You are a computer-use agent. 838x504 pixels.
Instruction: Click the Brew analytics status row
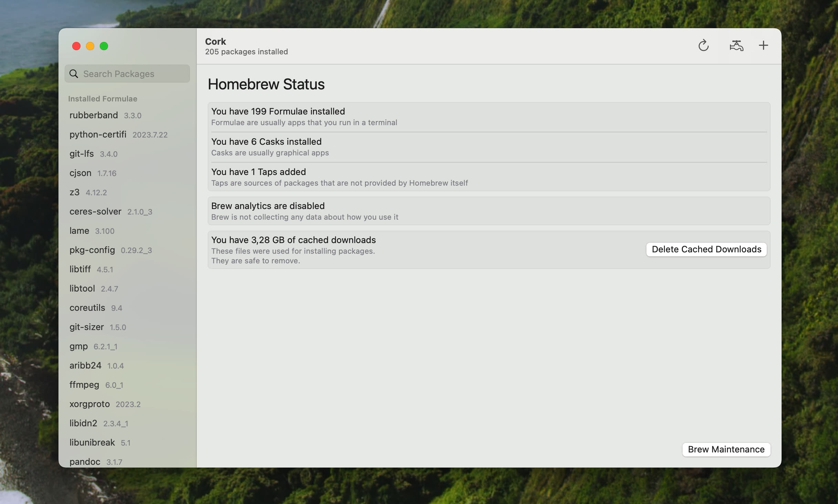tap(488, 211)
